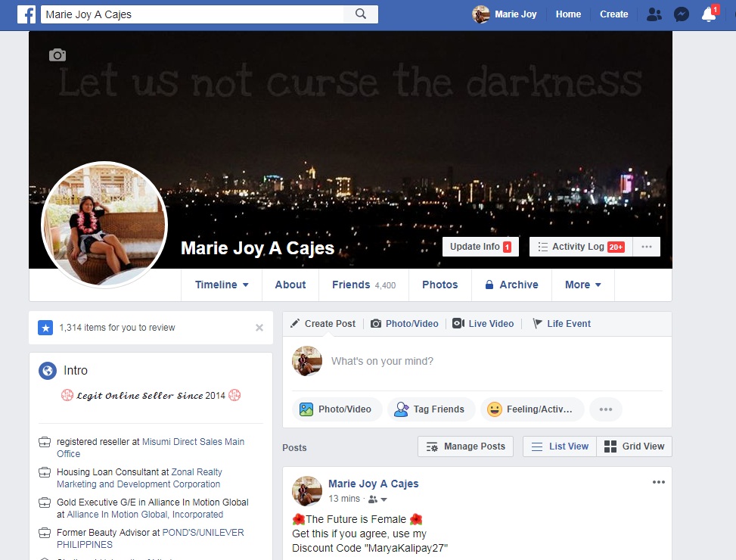Select Life Event composer tab
Viewport: 736px width, 560px height.
[x=561, y=324]
